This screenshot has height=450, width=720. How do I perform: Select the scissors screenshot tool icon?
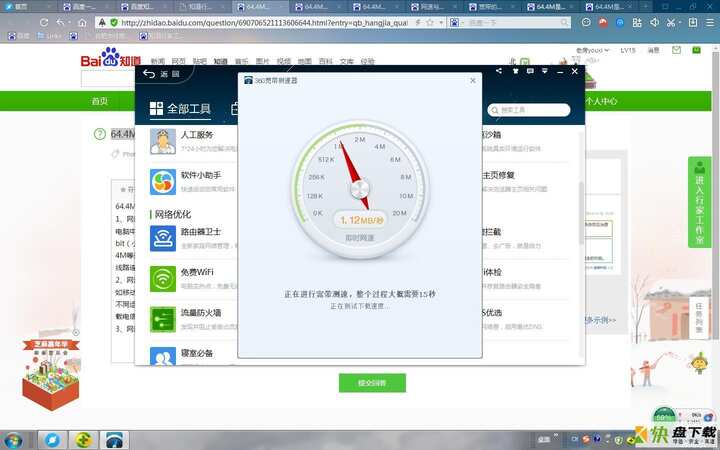pos(671,22)
